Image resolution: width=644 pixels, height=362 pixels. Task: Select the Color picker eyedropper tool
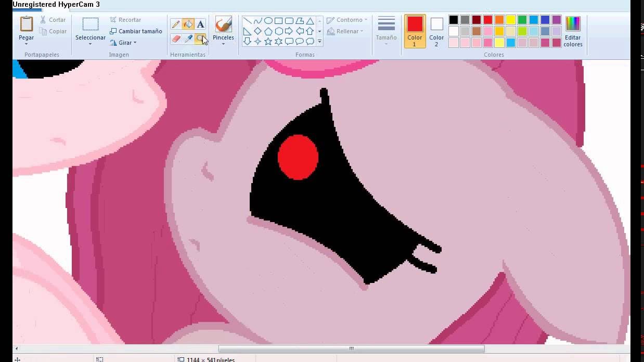click(x=188, y=39)
